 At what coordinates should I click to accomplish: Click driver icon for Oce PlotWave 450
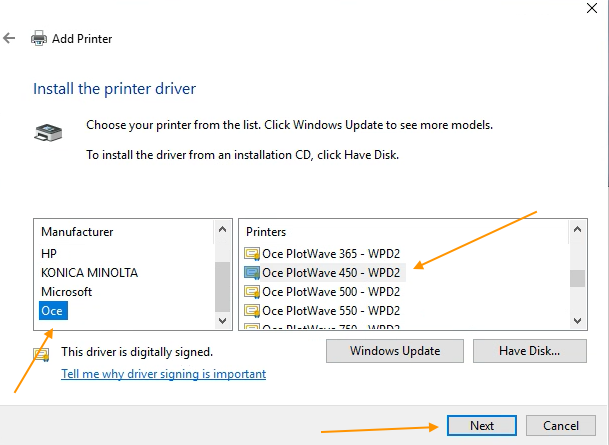[x=252, y=273]
